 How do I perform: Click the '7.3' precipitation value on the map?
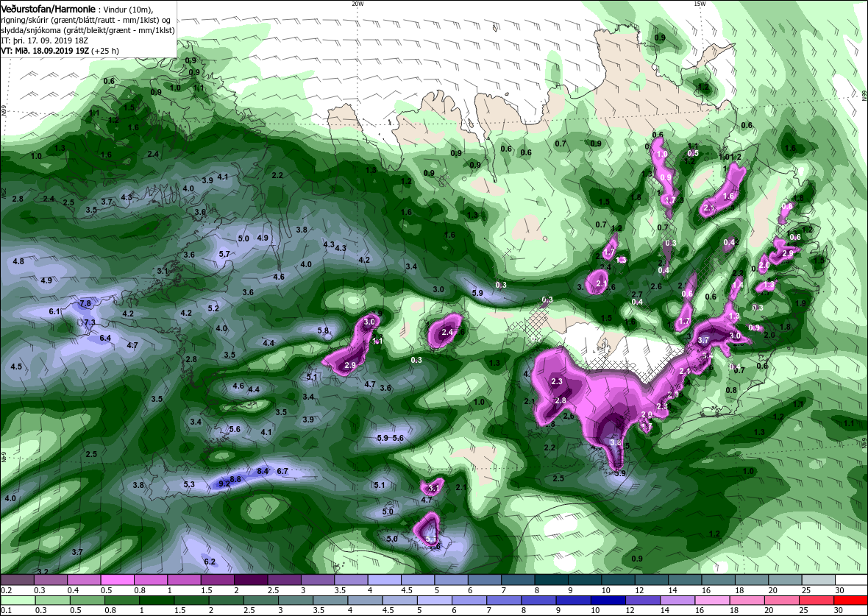coord(89,322)
